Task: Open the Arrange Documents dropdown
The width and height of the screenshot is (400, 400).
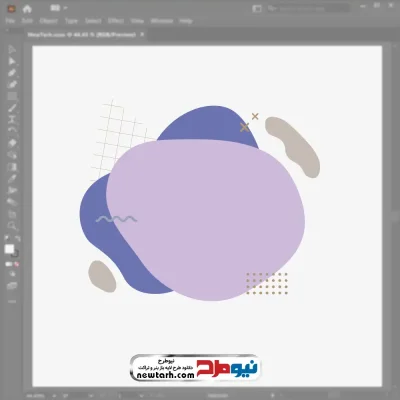Action: [x=59, y=8]
